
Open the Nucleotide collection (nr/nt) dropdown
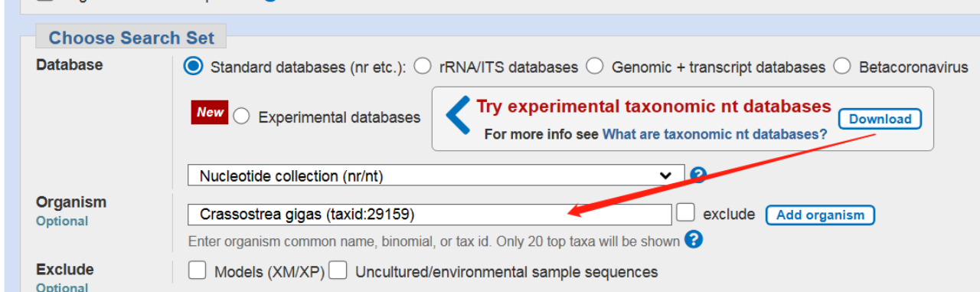coord(436,176)
